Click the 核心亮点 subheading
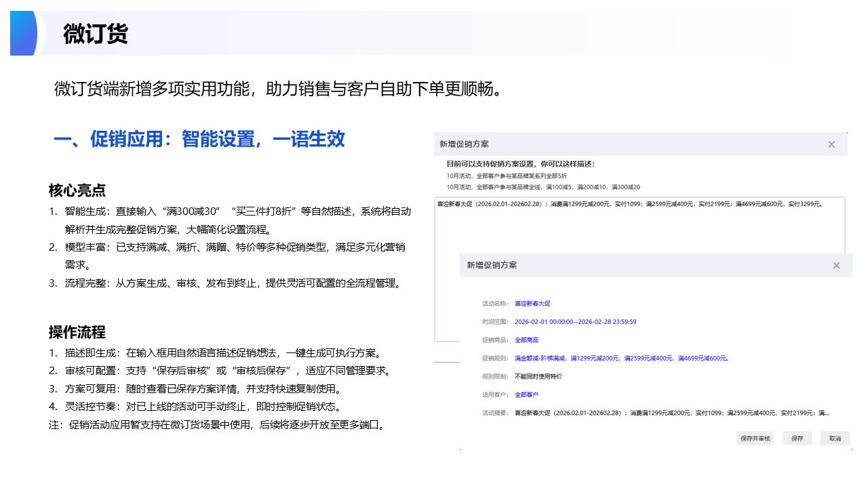The height and width of the screenshot is (488, 868). tap(77, 190)
